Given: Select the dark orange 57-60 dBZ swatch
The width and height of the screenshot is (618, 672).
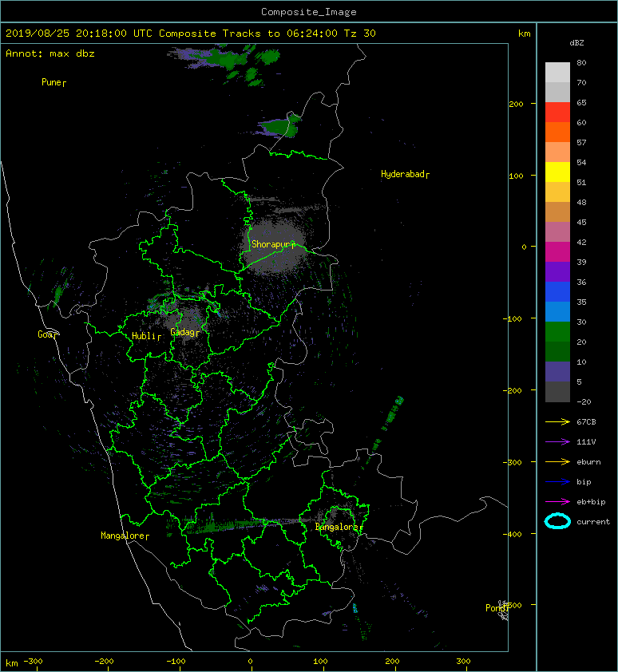Looking at the screenshot, I should [x=557, y=132].
